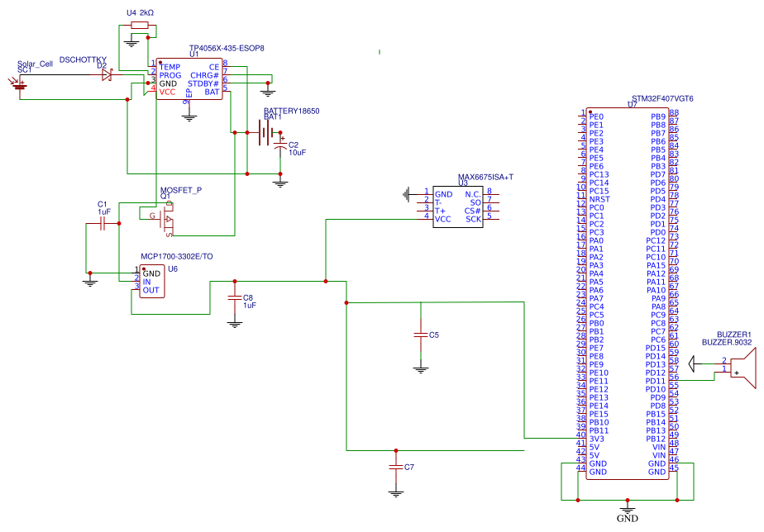Screen dimensions: 764x532
Task: Click the BUZZER1 speaker symbol
Action: (x=743, y=368)
